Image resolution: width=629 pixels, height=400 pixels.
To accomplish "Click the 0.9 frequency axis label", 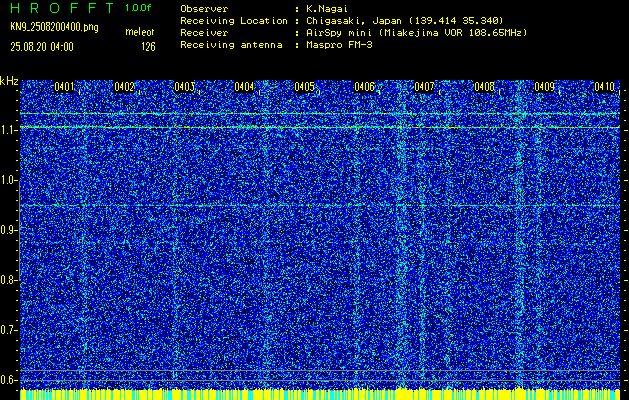I will point(7,230).
